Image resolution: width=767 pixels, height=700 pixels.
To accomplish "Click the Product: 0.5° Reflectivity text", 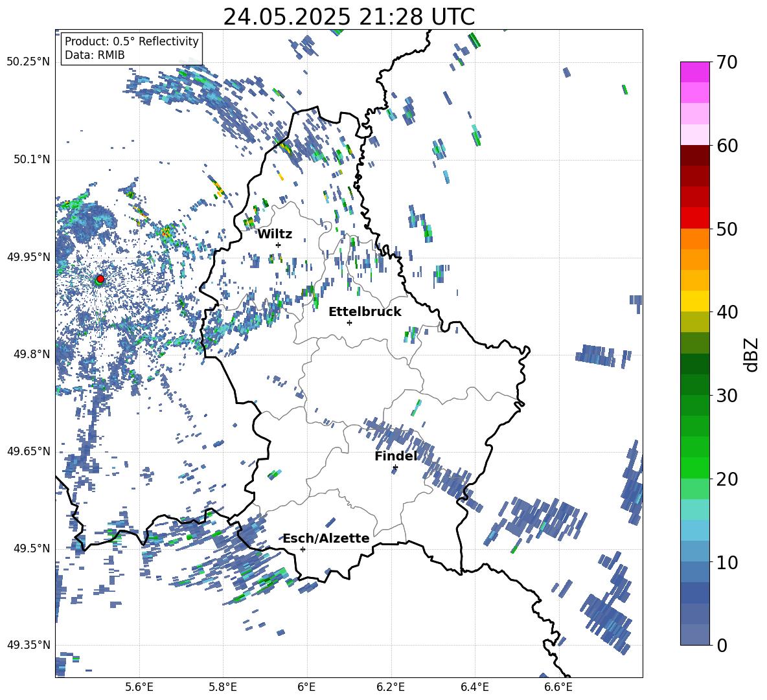I will (x=132, y=41).
